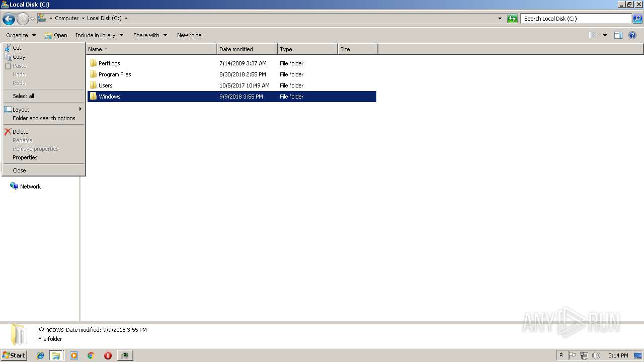Viewport: 644px width, 362px height.
Task: Click into Search Local Disk (C:) field
Action: click(576, 19)
